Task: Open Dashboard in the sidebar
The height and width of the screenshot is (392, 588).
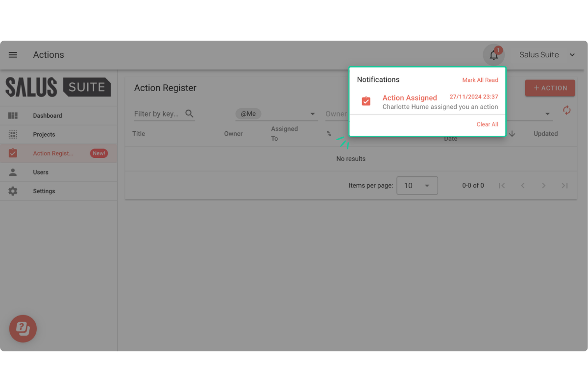Action: 47,116
